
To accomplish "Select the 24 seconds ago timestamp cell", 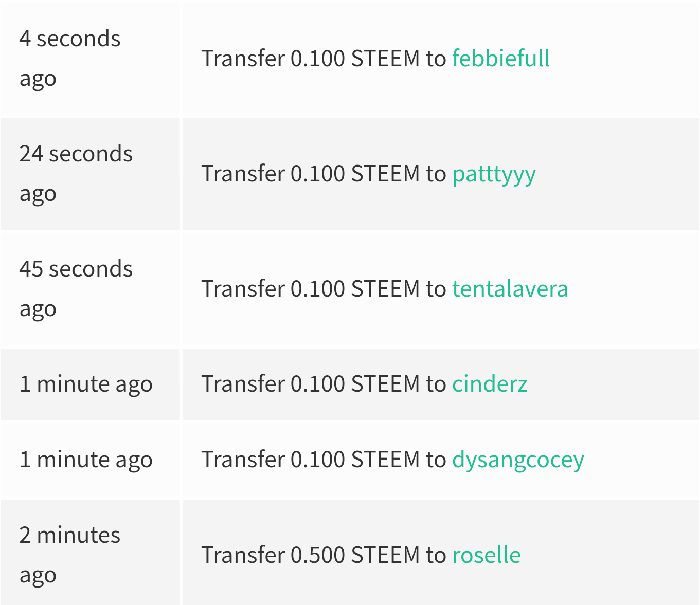I will pos(90,174).
